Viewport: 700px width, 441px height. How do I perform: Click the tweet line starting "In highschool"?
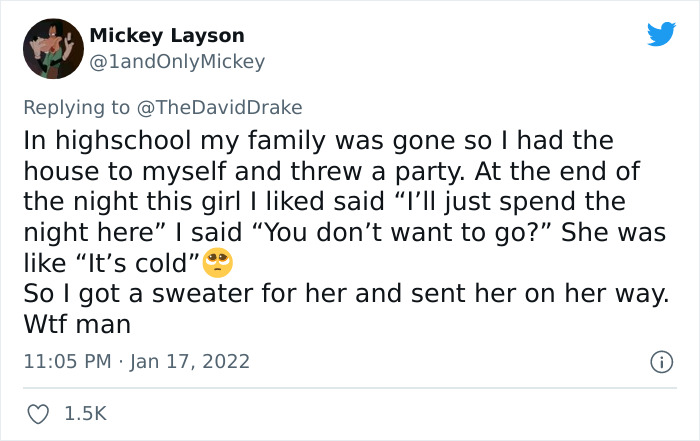click(318, 140)
